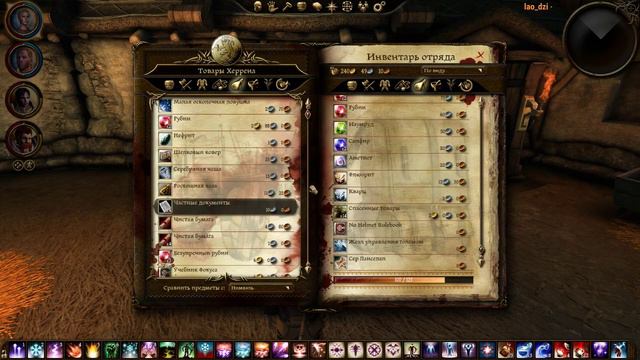The width and height of the screenshot is (640, 360).
Task: Select Рубин in party inventory list
Action: click(401, 111)
